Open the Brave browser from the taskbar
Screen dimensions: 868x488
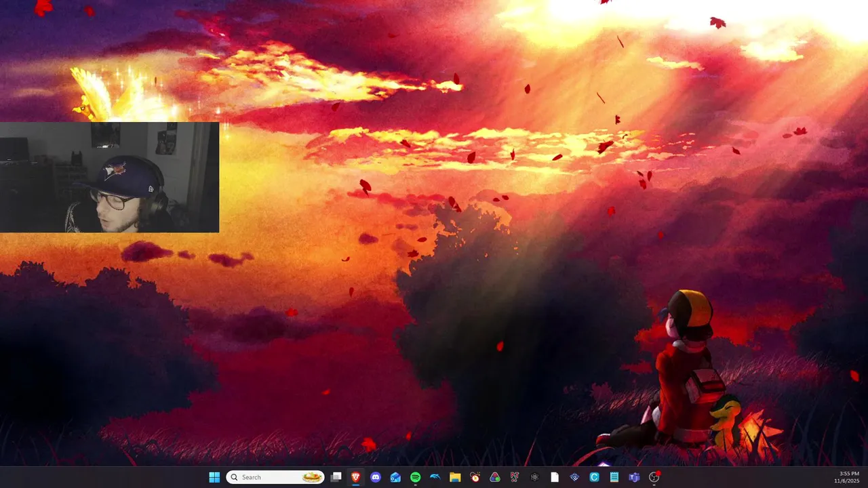coord(355,477)
